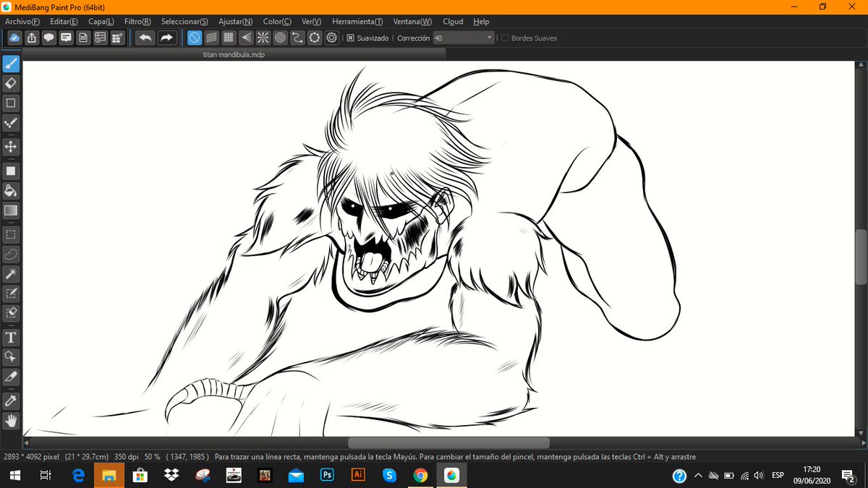
Task: Select the Operation object selection tool
Action: (11, 357)
